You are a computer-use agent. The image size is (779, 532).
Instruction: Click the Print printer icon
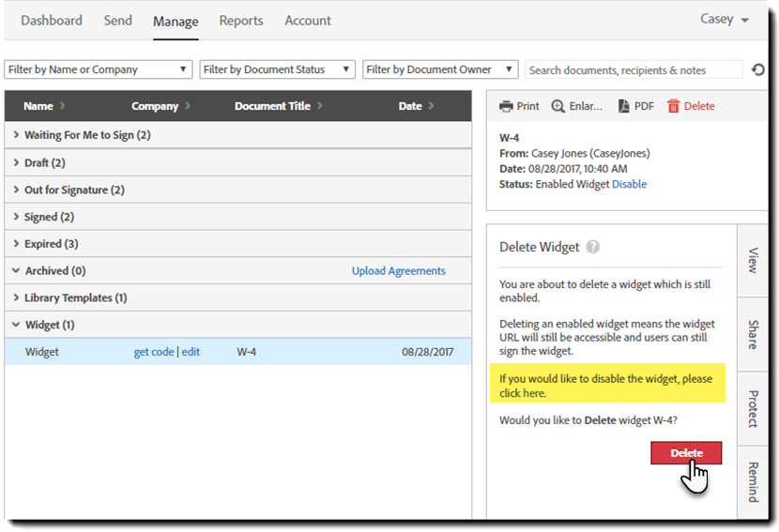click(x=506, y=106)
